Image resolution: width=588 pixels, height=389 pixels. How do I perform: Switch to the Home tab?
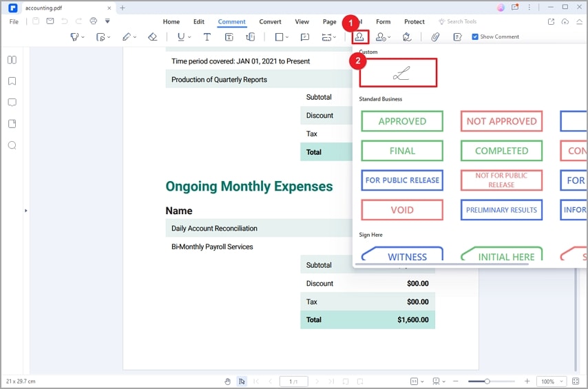point(171,22)
